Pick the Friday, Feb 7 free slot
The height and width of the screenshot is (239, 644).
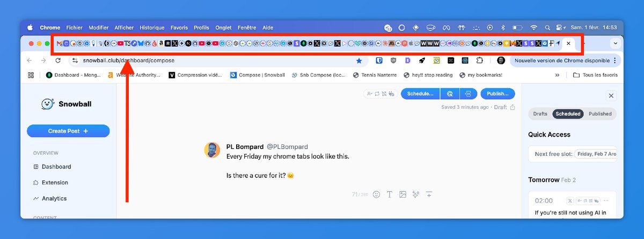coord(596,154)
